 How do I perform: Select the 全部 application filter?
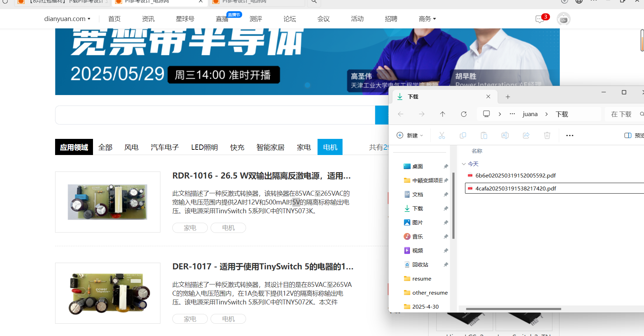click(x=105, y=147)
